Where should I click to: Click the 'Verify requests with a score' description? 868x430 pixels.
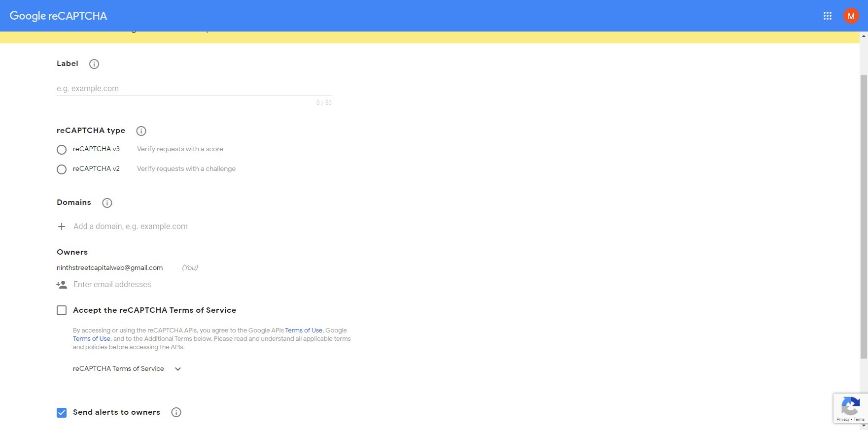(180, 149)
